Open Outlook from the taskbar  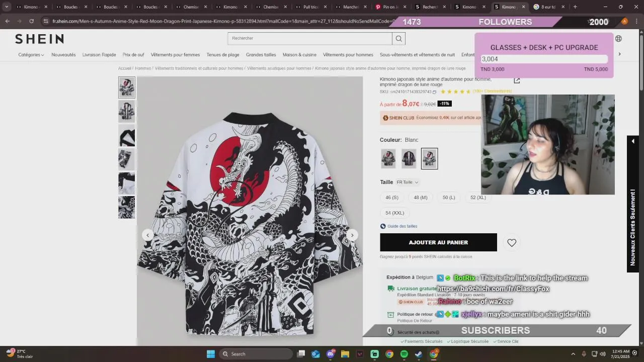(x=315, y=354)
